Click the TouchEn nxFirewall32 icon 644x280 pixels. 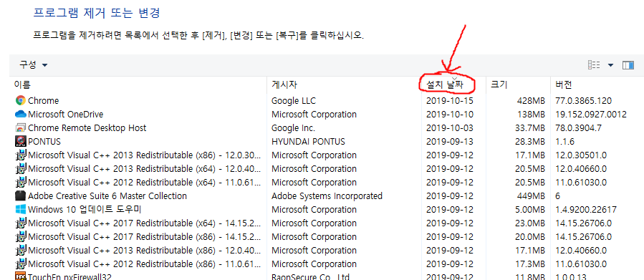[21, 276]
